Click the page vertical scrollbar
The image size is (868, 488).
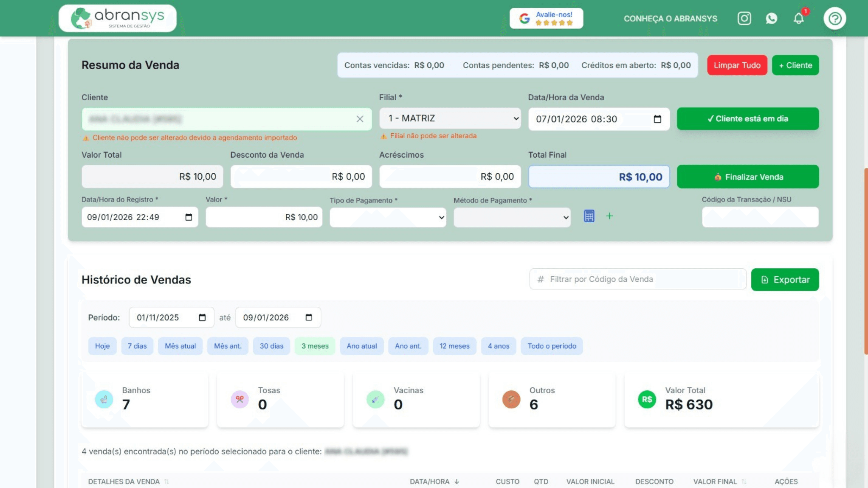(866, 261)
